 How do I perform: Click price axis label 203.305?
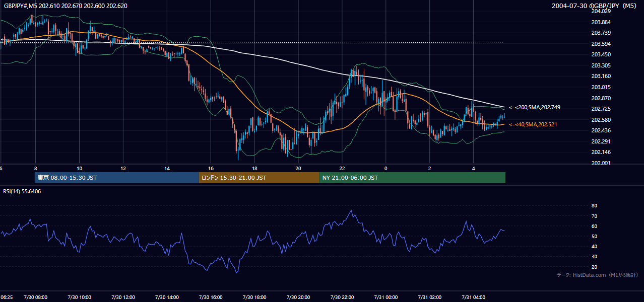601,65
